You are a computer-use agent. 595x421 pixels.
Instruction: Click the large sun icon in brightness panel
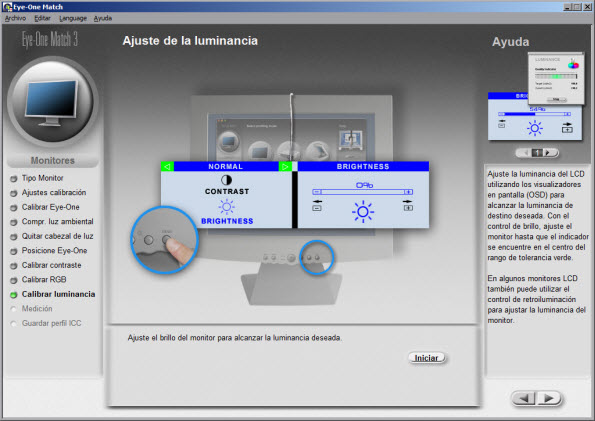tap(363, 211)
